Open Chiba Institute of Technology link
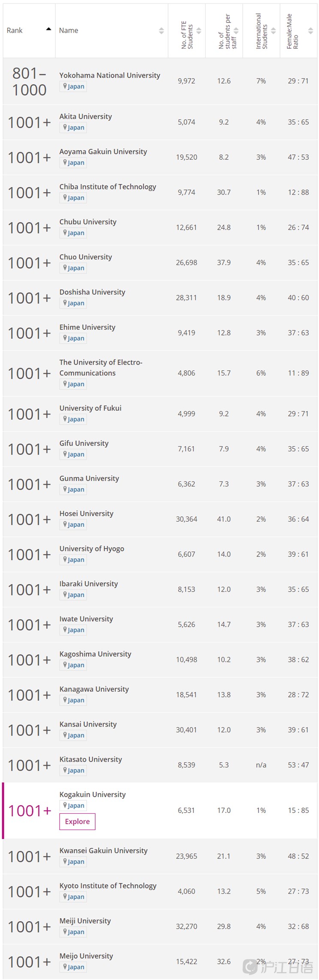 [108, 187]
